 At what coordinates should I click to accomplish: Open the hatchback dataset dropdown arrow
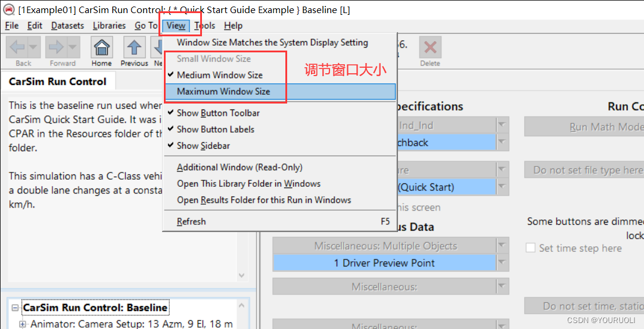(x=502, y=142)
